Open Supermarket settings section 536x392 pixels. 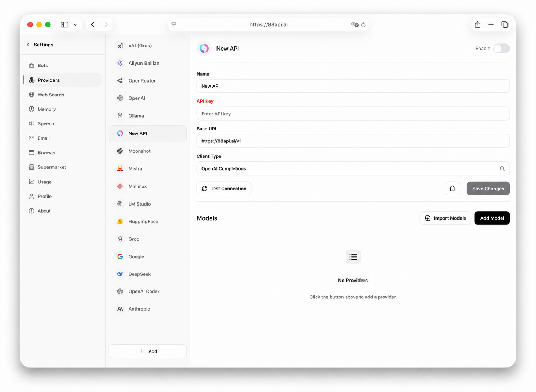click(x=63, y=167)
